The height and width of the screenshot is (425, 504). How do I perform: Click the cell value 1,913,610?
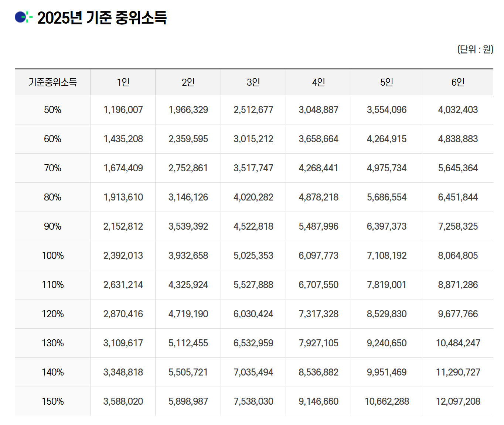[x=123, y=197]
